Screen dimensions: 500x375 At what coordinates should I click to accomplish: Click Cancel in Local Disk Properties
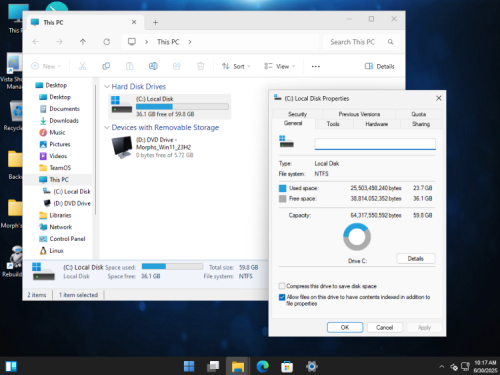tap(385, 327)
